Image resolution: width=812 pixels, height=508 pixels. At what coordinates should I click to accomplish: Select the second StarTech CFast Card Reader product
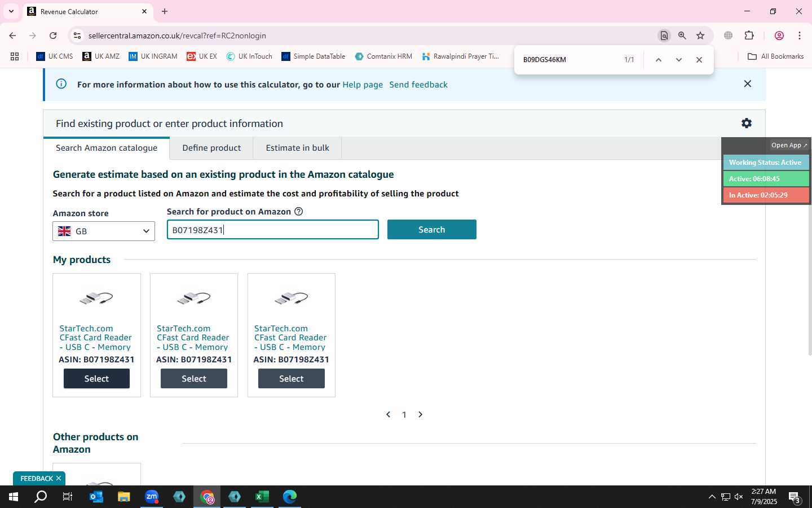coord(194,379)
